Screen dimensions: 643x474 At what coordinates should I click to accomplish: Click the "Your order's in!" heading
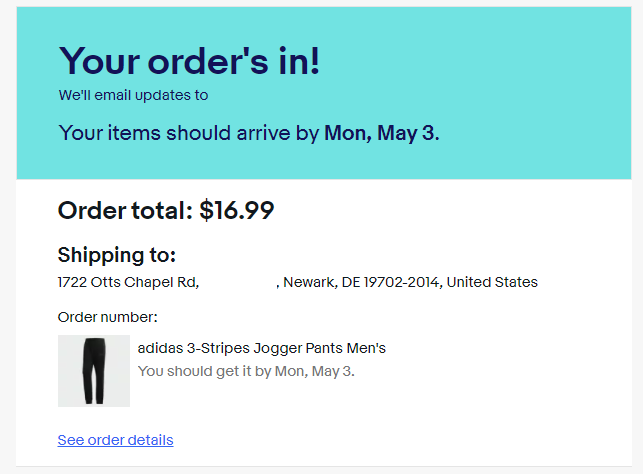(x=189, y=61)
